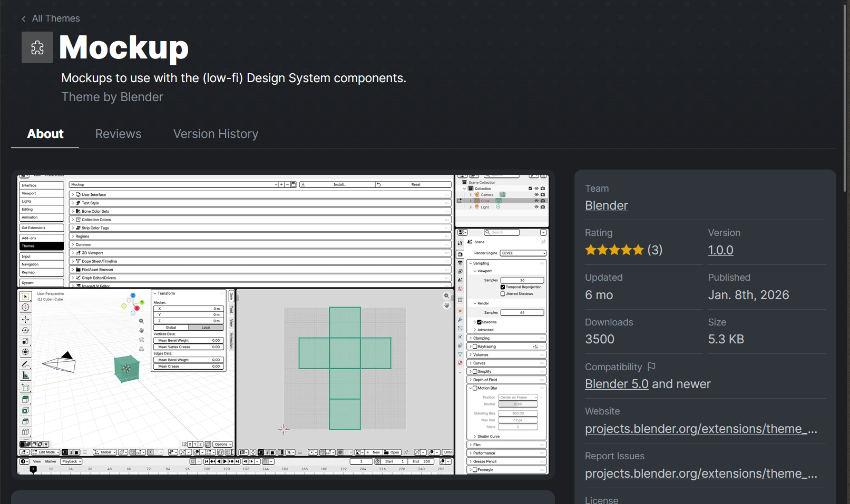Screen dimensions: 850x504
Task: Click the zoom magnifier icon in 3D viewport
Action: (141, 321)
